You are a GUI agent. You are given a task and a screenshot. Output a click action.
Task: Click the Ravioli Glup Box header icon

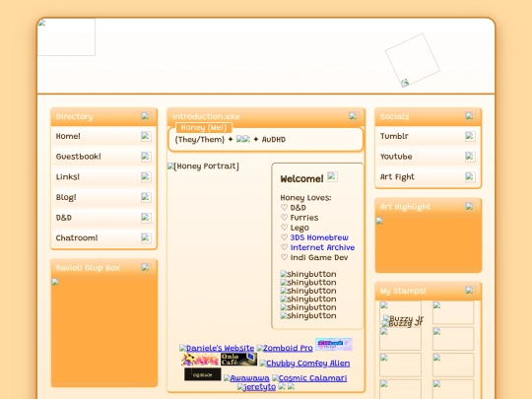[146, 267]
